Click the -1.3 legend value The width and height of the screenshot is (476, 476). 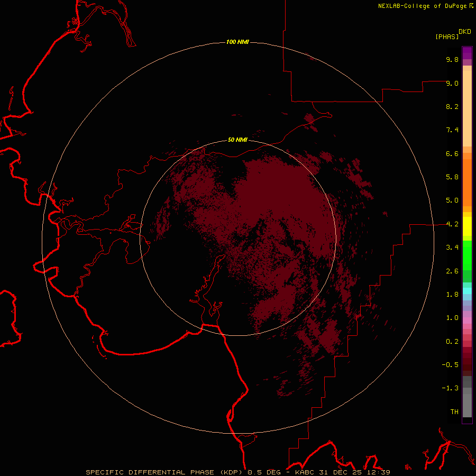450,388
